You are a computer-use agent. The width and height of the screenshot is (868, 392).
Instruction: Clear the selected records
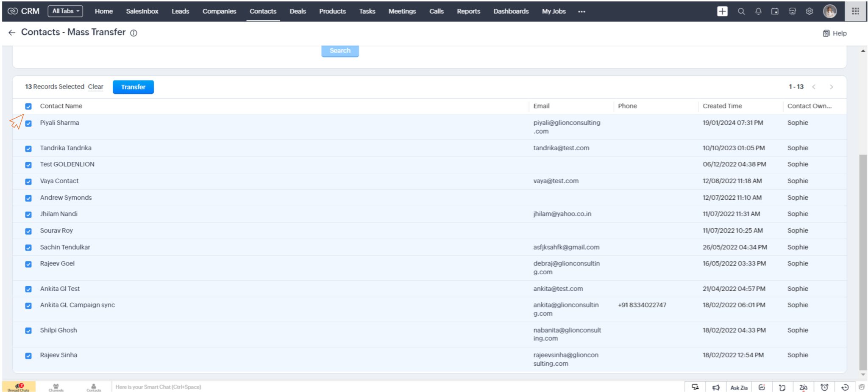point(95,87)
